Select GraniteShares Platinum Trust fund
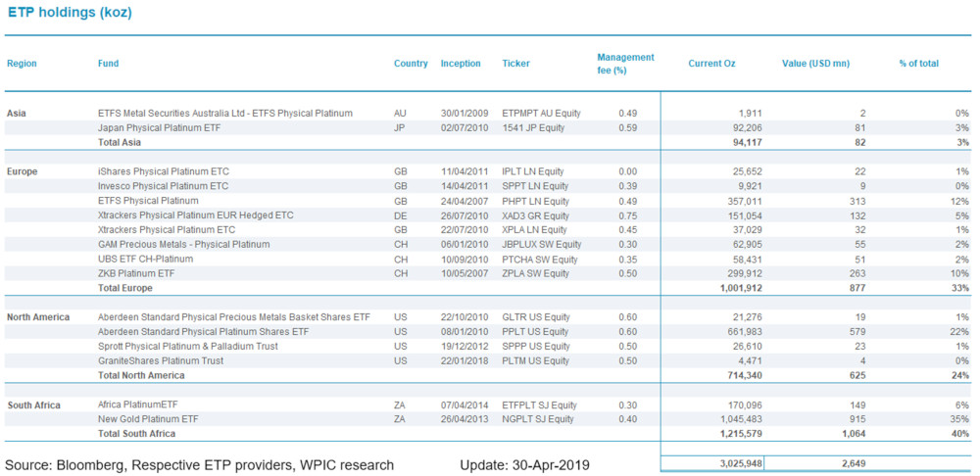Viewport: 980px width, 476px height. pos(161,361)
